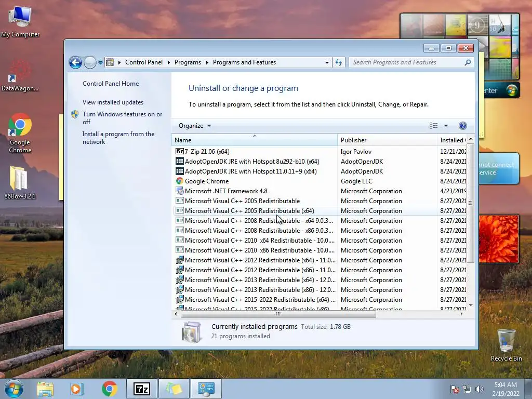This screenshot has width=532, height=399.
Task: Click the horizontal scrollbar left arrow
Action: coord(176,314)
